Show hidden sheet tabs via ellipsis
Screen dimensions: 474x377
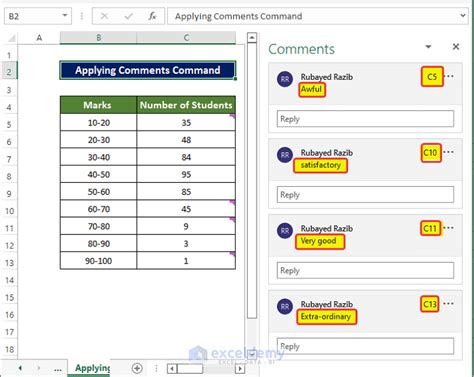pos(58,369)
